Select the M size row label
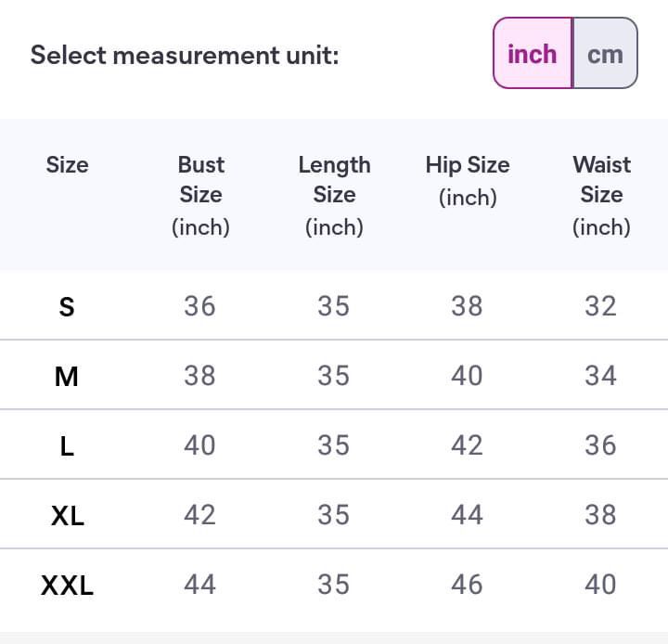 pyautogui.click(x=67, y=376)
